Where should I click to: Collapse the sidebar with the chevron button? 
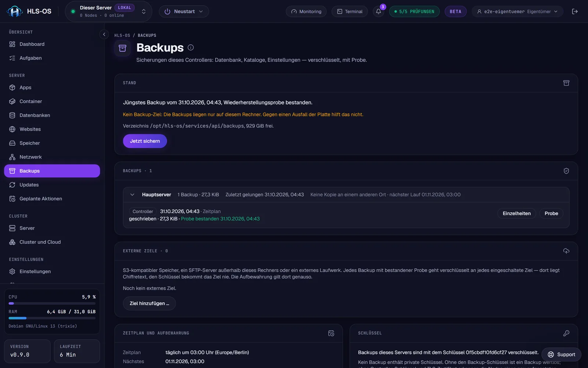(x=104, y=34)
